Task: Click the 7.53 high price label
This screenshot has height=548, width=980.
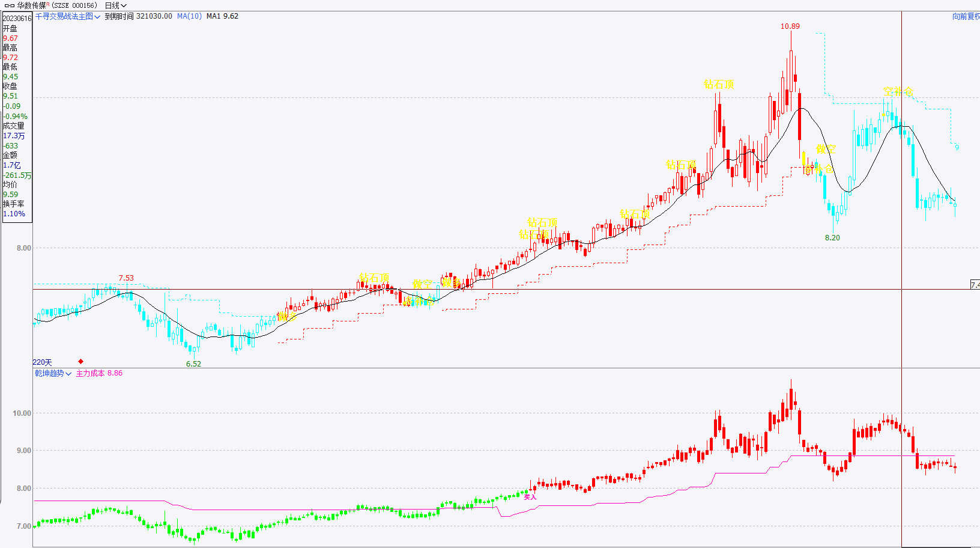Action: (x=126, y=278)
